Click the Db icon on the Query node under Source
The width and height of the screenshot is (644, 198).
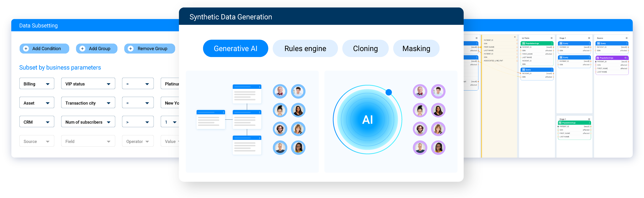click(598, 43)
